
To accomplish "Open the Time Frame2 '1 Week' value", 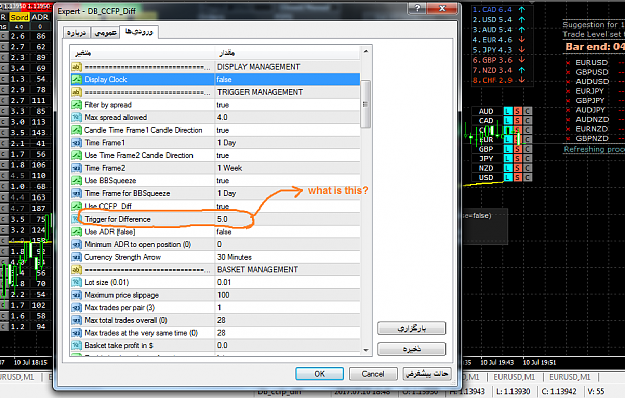I will pyautogui.click(x=287, y=168).
